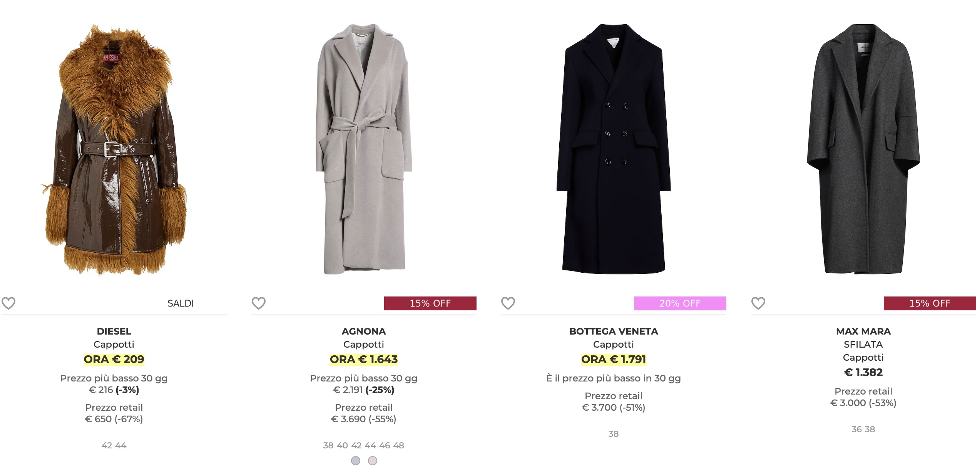Open the Diesel fur-trimmed coat image

[114, 149]
